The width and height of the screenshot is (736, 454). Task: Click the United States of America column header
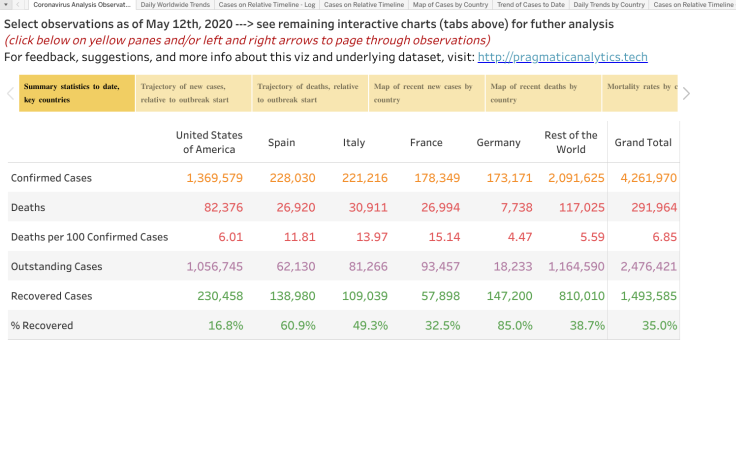(209, 142)
